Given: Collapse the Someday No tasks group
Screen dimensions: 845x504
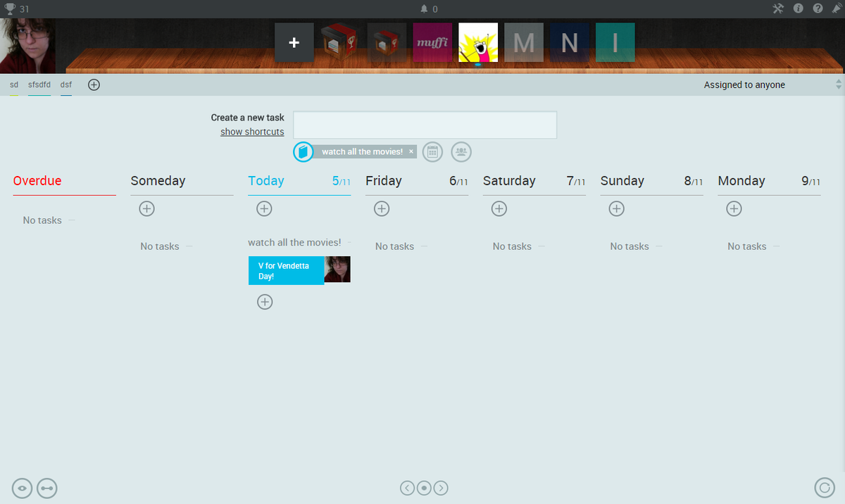Looking at the screenshot, I should tap(189, 246).
